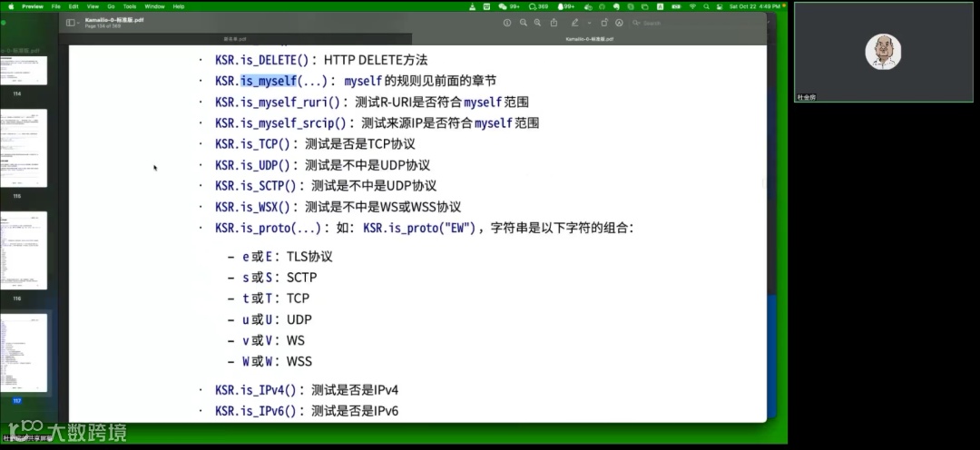Open the View menu
Viewport: 980px width, 450px height.
(x=93, y=6)
